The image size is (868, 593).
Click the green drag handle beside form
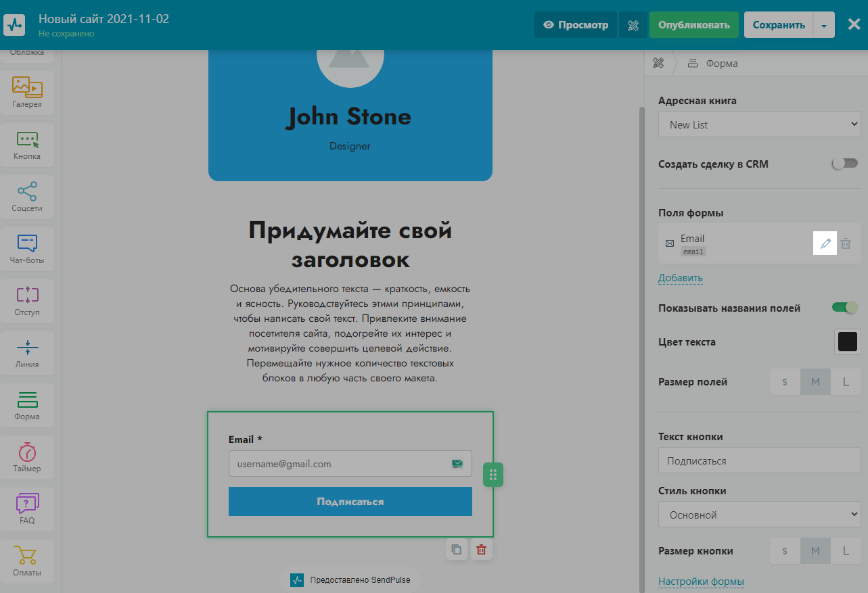point(493,475)
